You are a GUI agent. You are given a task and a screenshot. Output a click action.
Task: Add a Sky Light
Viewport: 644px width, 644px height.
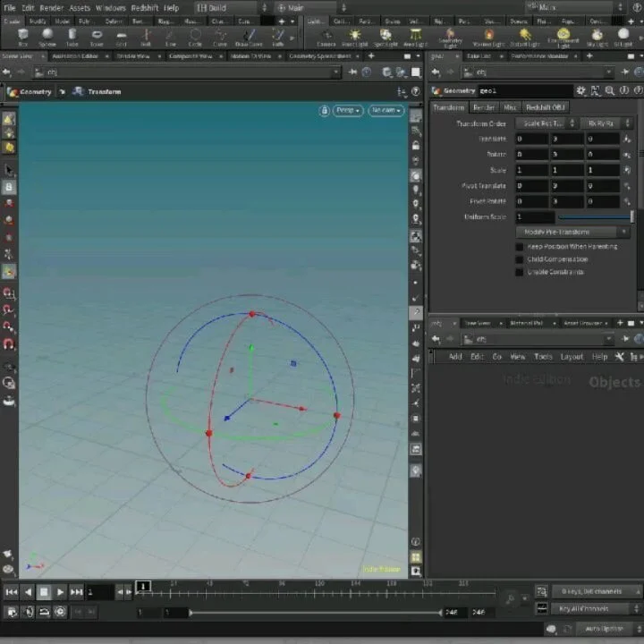[597, 37]
